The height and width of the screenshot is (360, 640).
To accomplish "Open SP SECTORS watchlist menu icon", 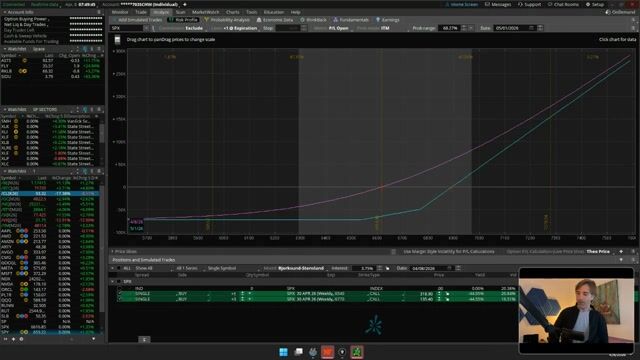I will coord(99,110).
